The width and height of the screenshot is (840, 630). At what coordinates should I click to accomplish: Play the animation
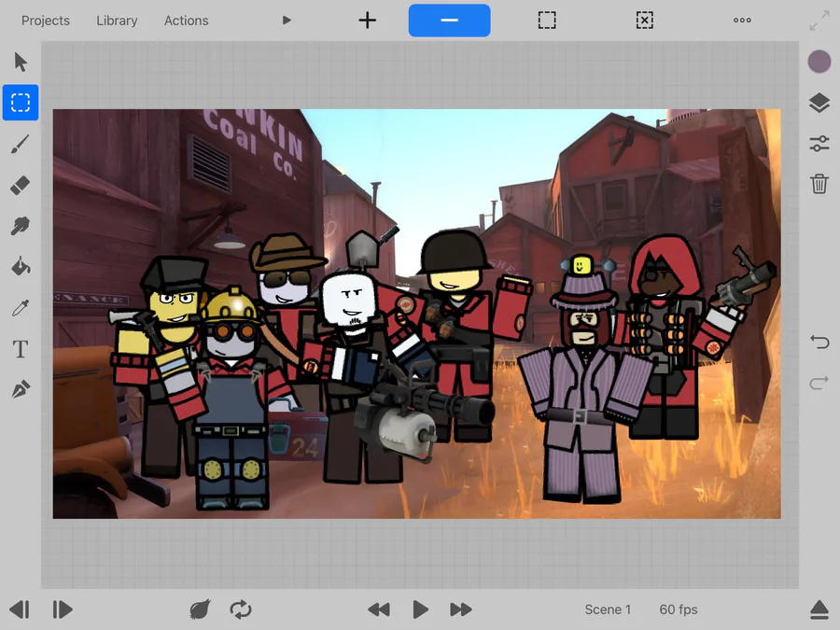[x=420, y=609]
